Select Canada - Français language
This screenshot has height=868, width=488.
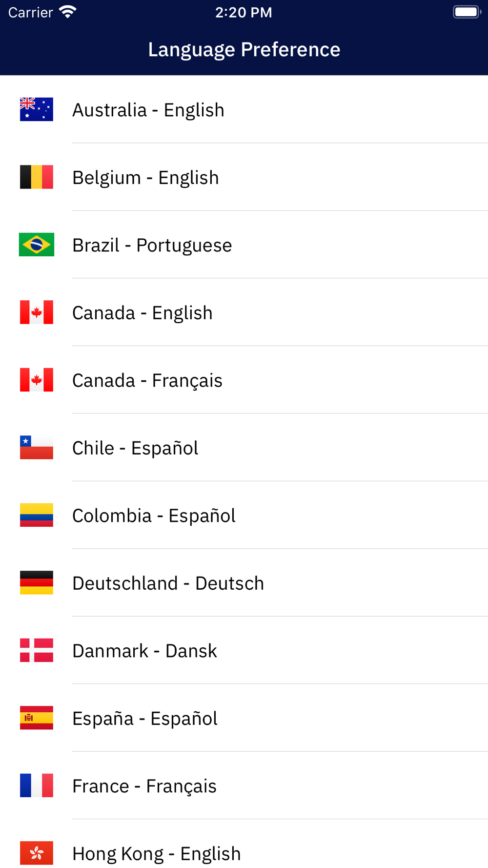pos(244,380)
